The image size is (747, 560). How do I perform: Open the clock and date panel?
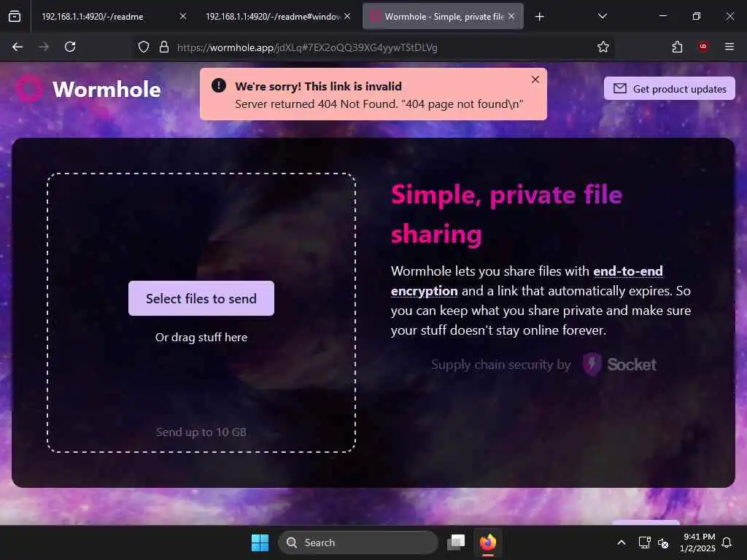point(697,542)
